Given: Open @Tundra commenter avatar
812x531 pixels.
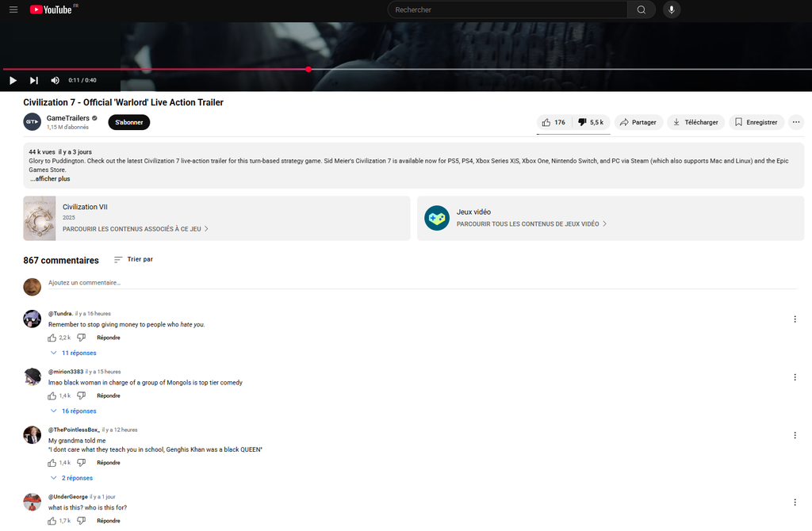Looking at the screenshot, I should point(32,319).
